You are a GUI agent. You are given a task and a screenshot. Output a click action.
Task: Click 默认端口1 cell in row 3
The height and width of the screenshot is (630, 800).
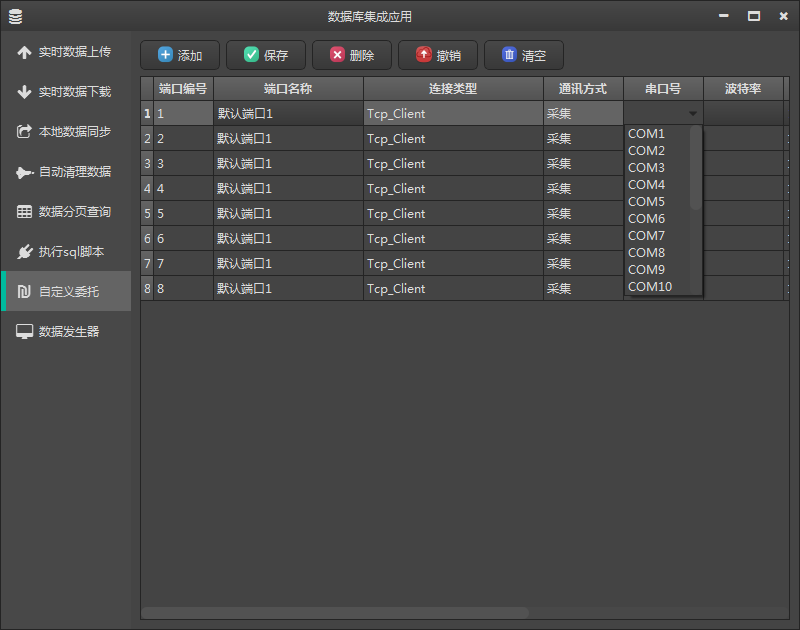pyautogui.click(x=288, y=163)
